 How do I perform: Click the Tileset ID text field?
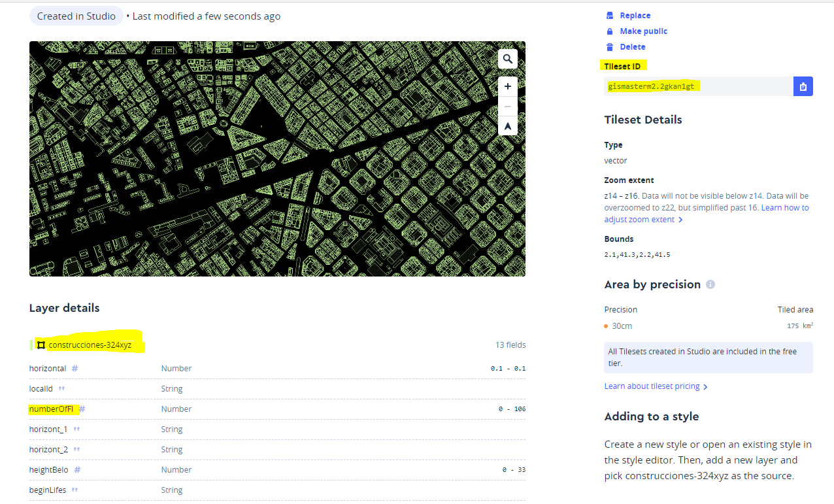pos(699,86)
